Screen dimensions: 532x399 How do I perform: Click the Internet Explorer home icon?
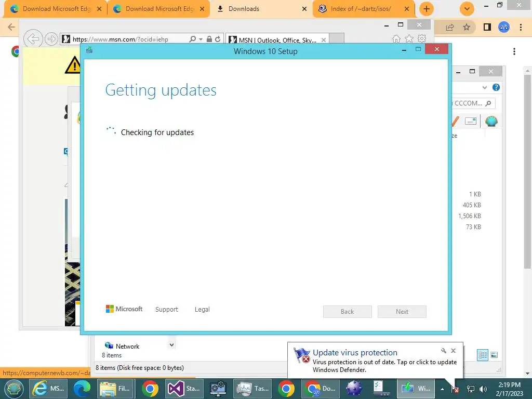tap(396, 38)
